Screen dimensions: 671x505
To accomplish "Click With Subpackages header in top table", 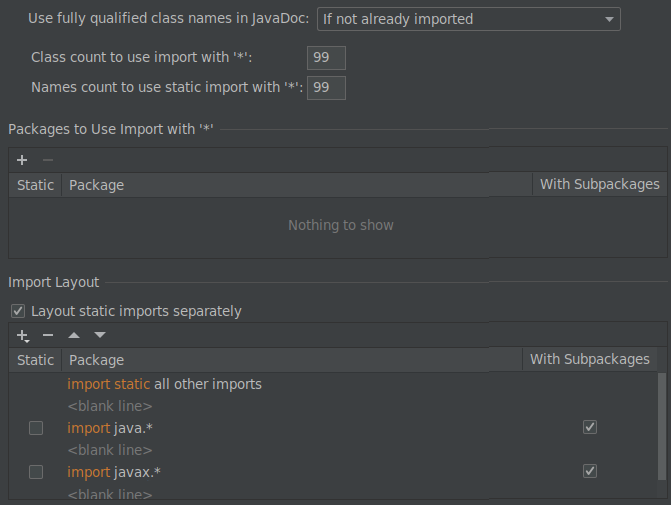I will (599, 185).
